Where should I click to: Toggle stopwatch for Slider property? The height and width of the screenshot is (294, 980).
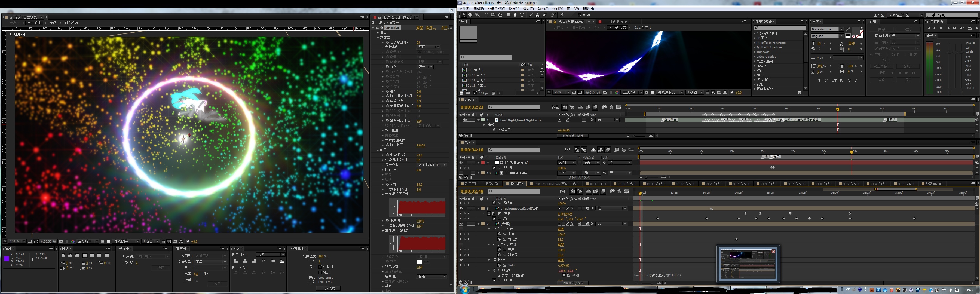[500, 265]
